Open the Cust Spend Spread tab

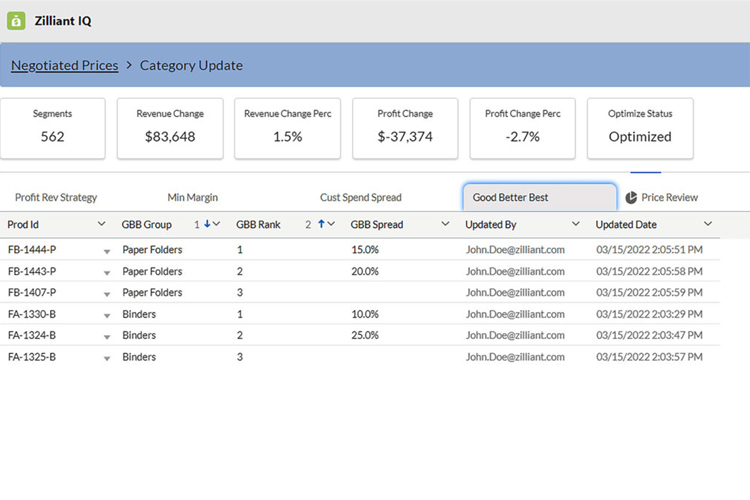(360, 198)
